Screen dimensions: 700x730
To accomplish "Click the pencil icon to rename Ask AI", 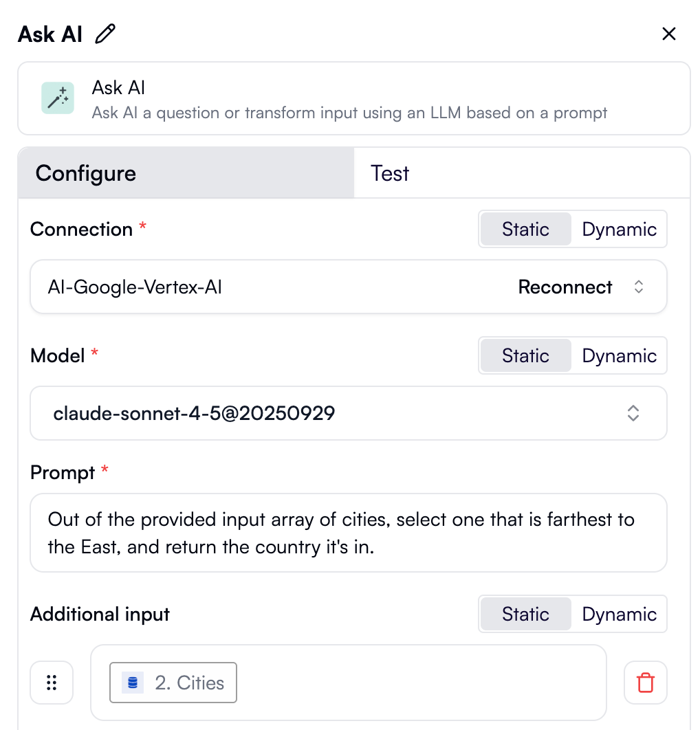I will (x=105, y=33).
